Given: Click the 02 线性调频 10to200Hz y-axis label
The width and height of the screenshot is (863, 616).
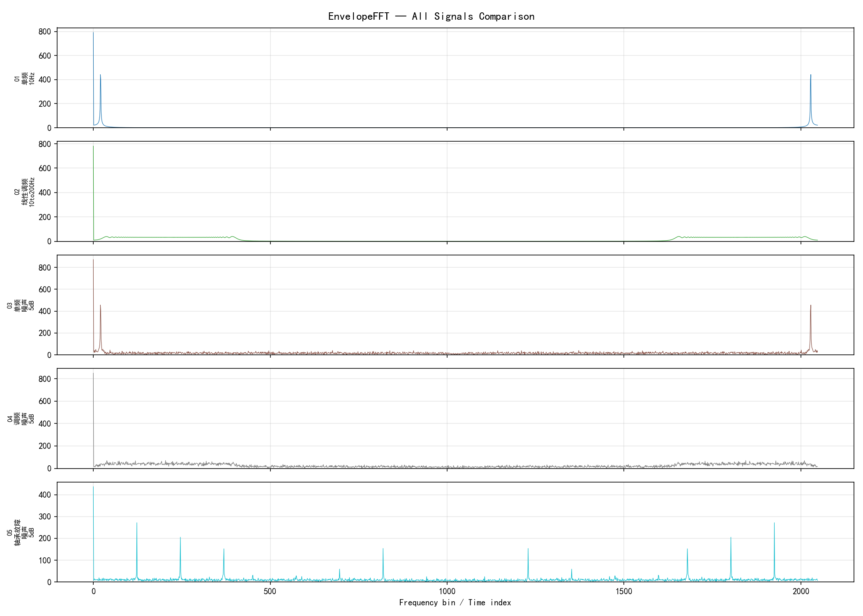Looking at the screenshot, I should pyautogui.click(x=24, y=192).
